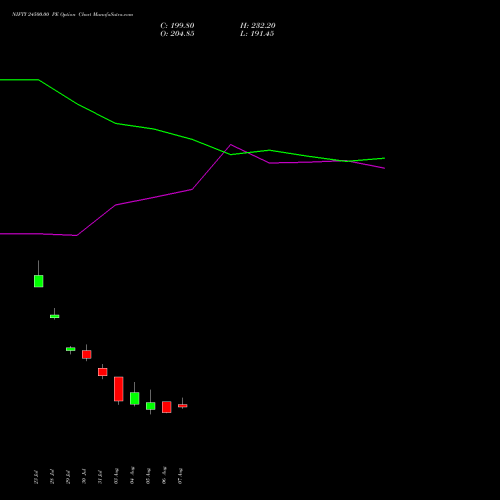
Task: Select the 05 Aug date label
Action: [148, 476]
